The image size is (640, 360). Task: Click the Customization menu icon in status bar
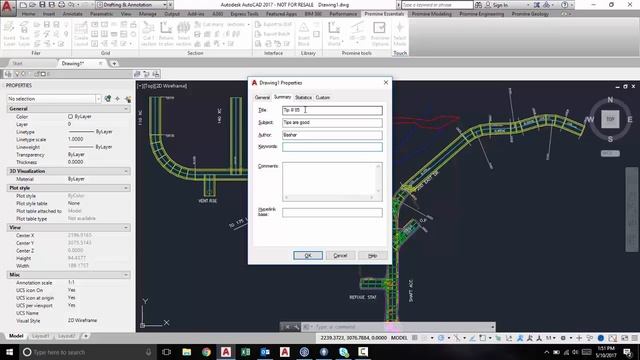[x=634, y=338]
